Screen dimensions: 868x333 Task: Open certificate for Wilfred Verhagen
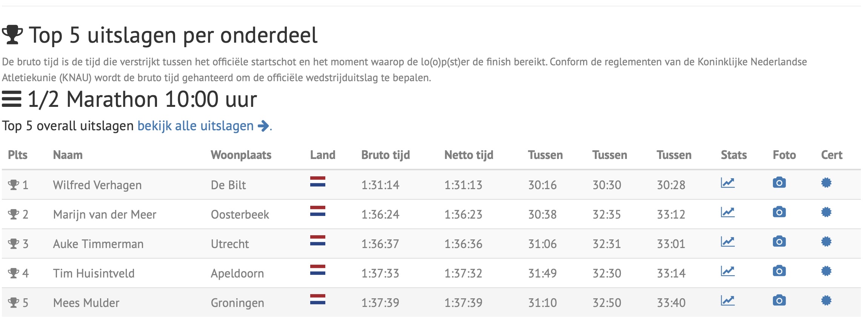(x=826, y=183)
